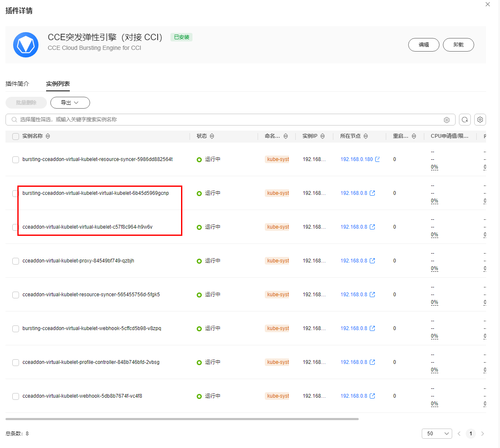The width and height of the screenshot is (500, 448).
Task: Click CPU申请值 column header
Action: coord(449,136)
